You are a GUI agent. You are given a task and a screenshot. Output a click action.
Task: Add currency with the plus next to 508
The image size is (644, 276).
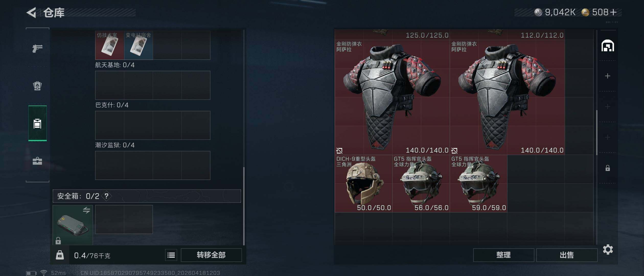613,12
